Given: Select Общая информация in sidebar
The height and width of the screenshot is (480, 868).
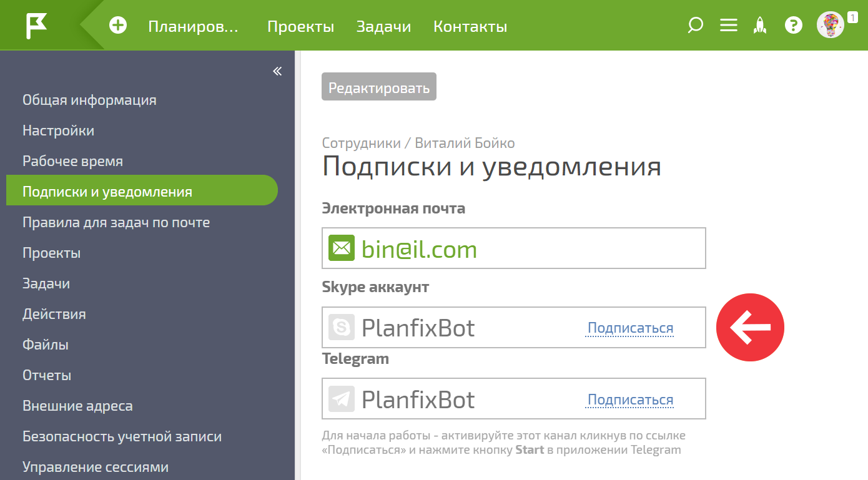Looking at the screenshot, I should coord(89,100).
